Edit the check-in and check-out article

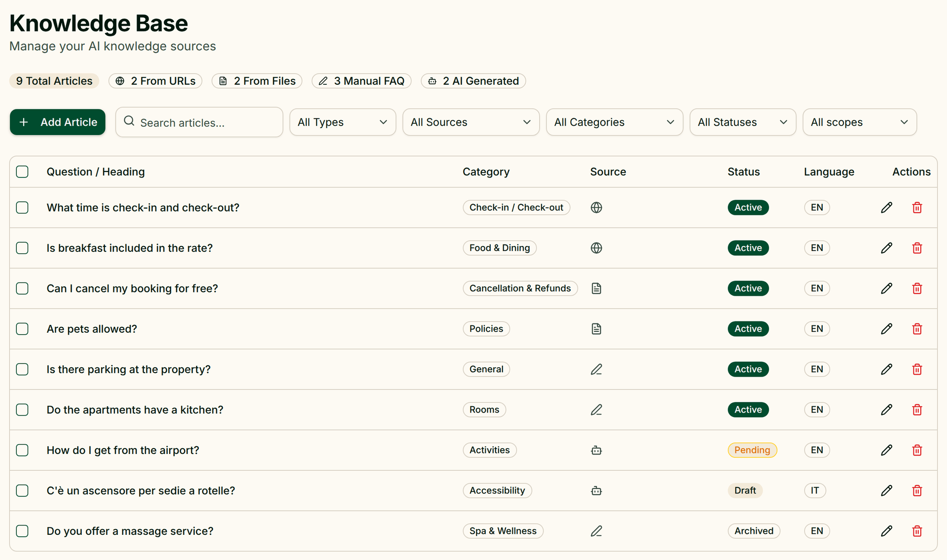[886, 208]
